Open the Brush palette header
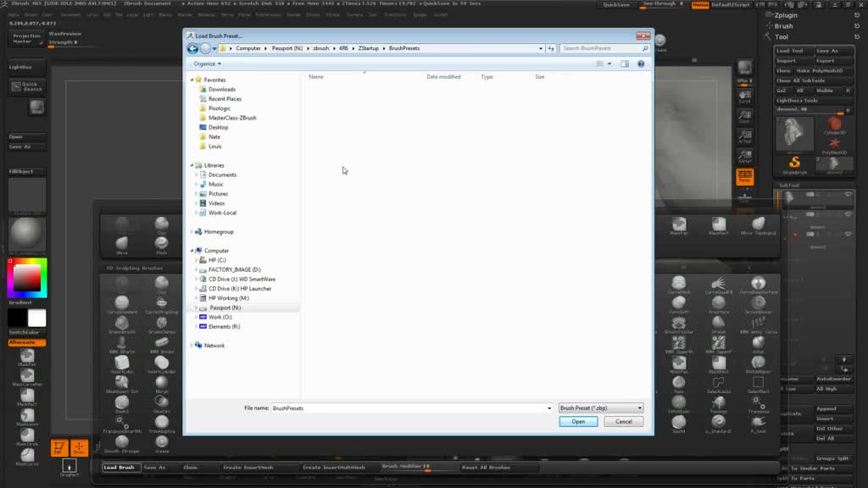 click(783, 26)
